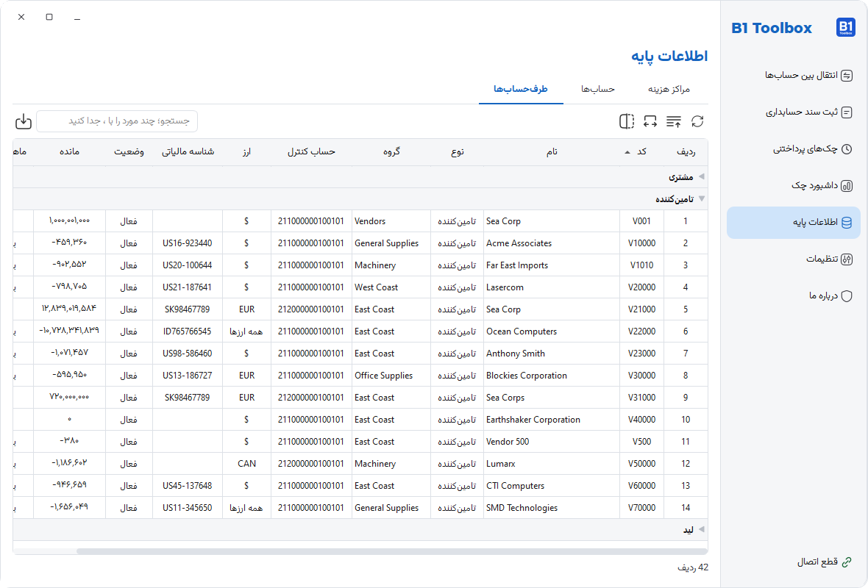Expand the لید group row
868x588 pixels.
[x=360, y=530]
